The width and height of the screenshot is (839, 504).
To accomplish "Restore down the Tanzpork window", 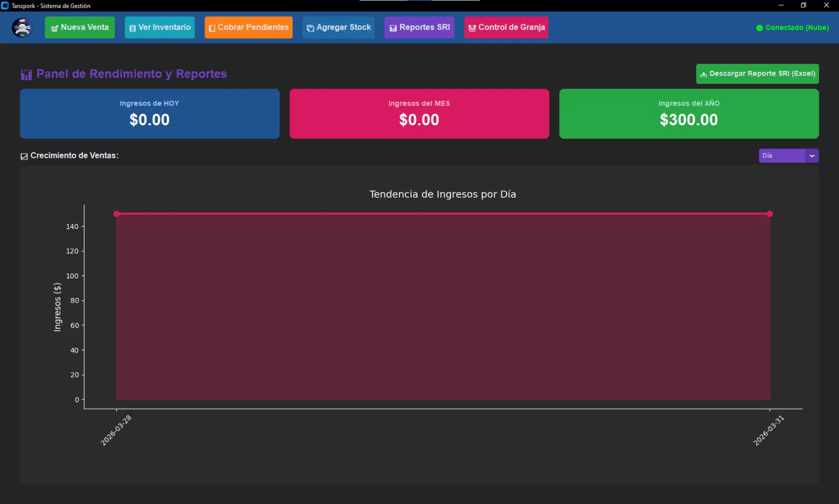I will coord(803,5).
